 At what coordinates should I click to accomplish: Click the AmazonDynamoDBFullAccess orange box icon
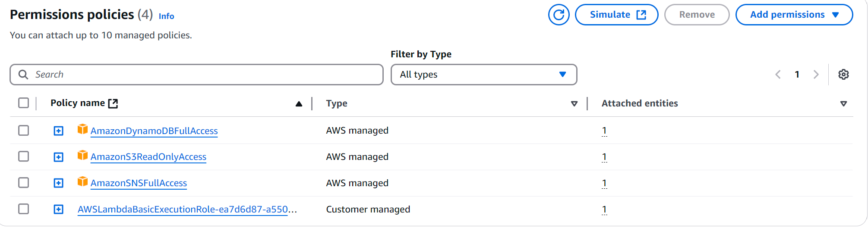[x=82, y=129]
